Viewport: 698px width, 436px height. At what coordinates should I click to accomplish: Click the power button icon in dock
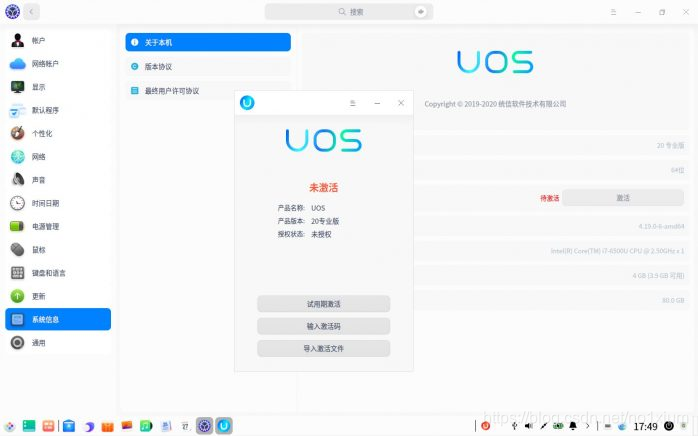(x=669, y=426)
